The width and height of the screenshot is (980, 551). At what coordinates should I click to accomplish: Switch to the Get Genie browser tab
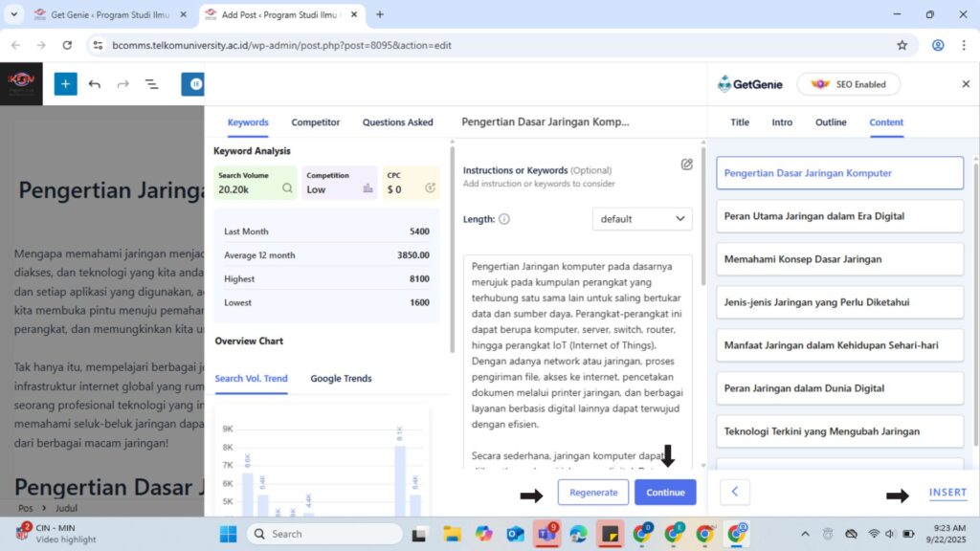pyautogui.click(x=111, y=14)
